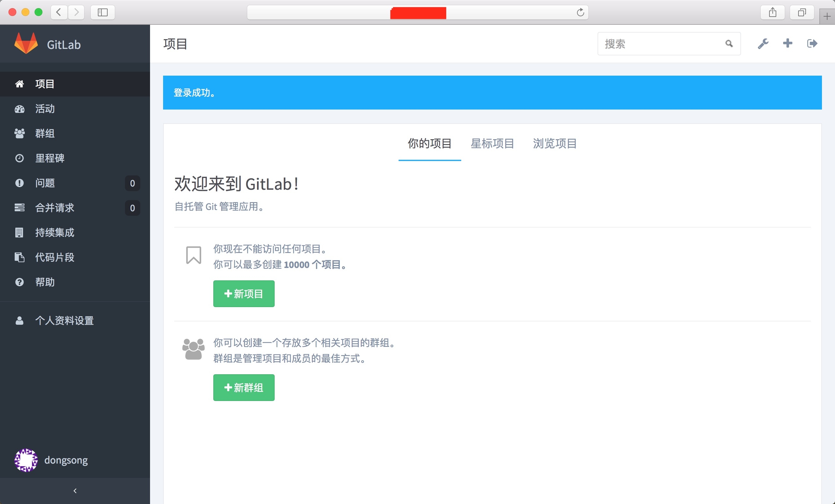Viewport: 835px width, 504px height.
Task: Open 问题 showing zero issues
Action: (x=45, y=183)
